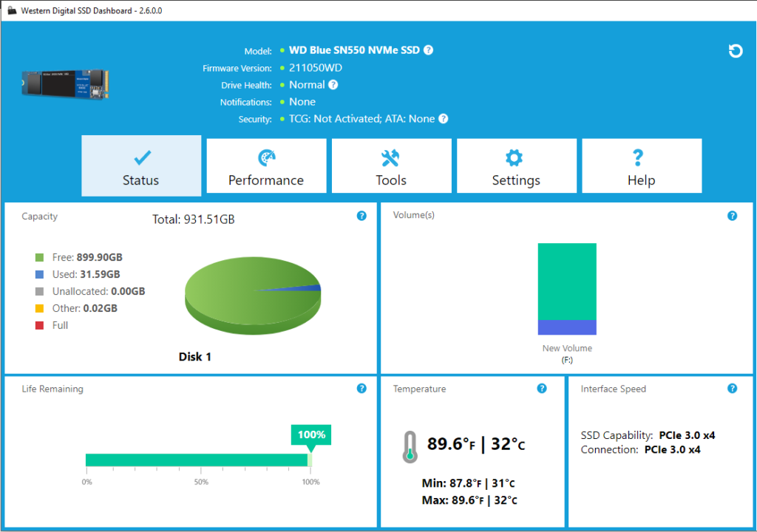This screenshot has width=757, height=532.
Task: Click the gray Unallocated legend swatch
Action: click(x=40, y=292)
